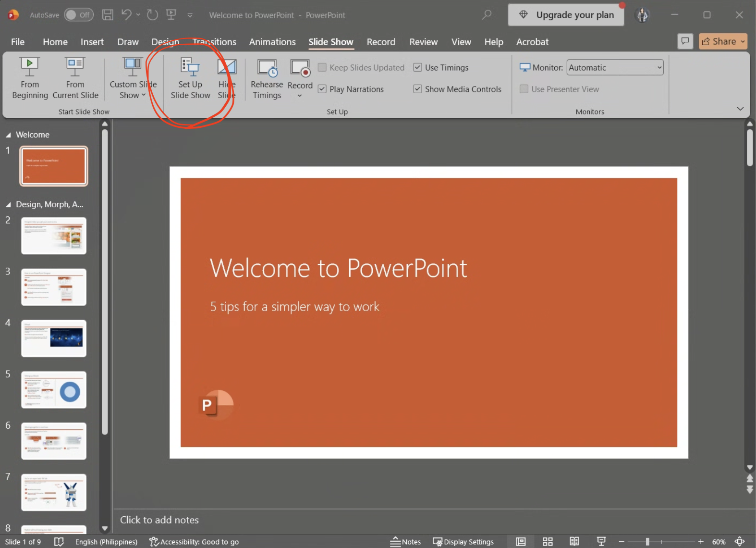This screenshot has height=548, width=756.
Task: Open Set Up Slide Show dialog
Action: point(190,78)
